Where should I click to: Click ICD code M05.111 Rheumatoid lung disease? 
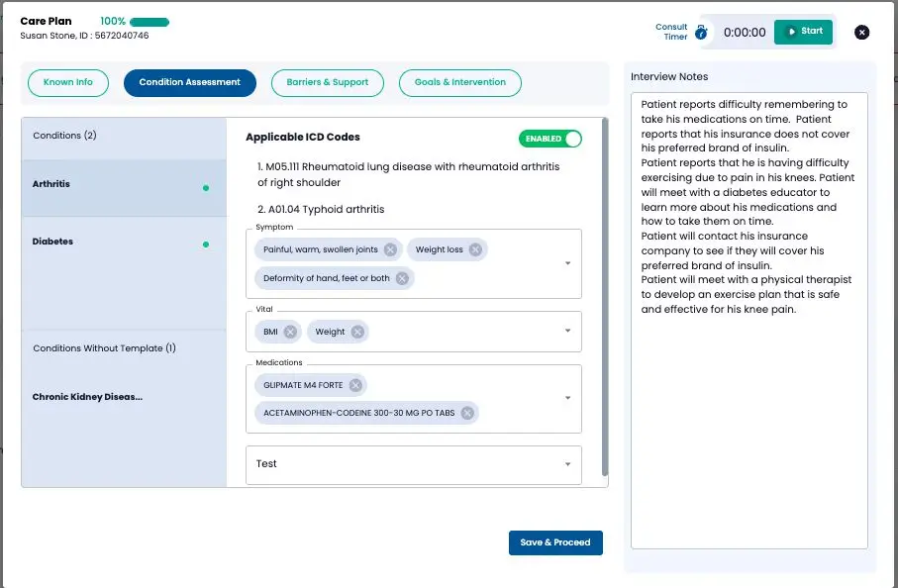click(408, 174)
